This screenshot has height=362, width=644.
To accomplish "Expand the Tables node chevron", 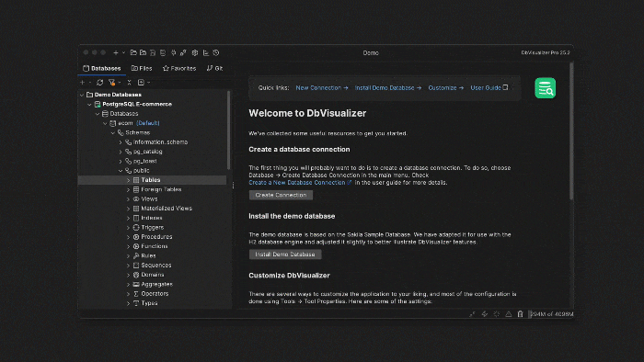I will coord(128,180).
